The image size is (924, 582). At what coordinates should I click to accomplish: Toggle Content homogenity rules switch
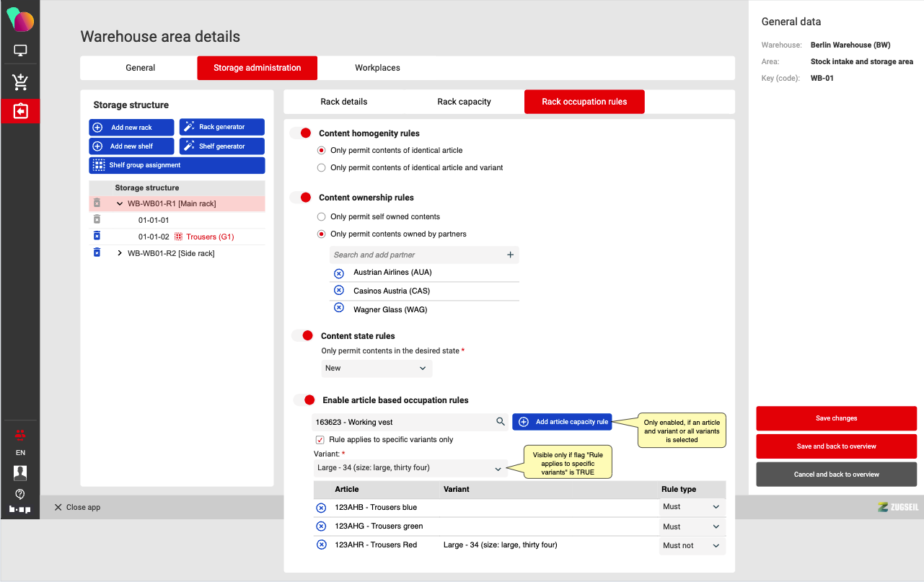click(x=301, y=133)
